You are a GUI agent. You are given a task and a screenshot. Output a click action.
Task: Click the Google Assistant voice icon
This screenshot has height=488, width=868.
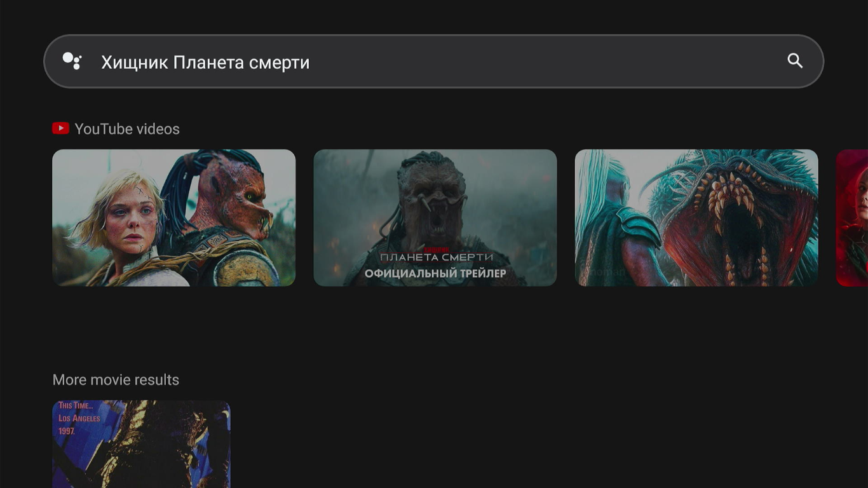pyautogui.click(x=72, y=61)
